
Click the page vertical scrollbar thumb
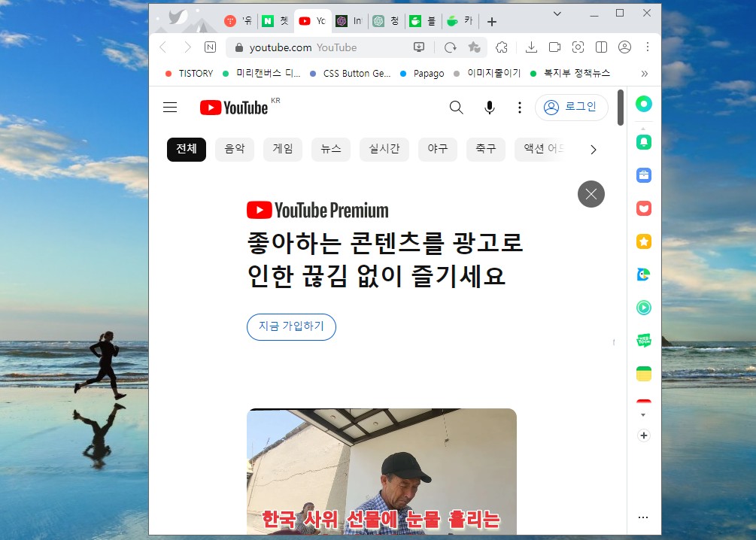click(x=621, y=108)
